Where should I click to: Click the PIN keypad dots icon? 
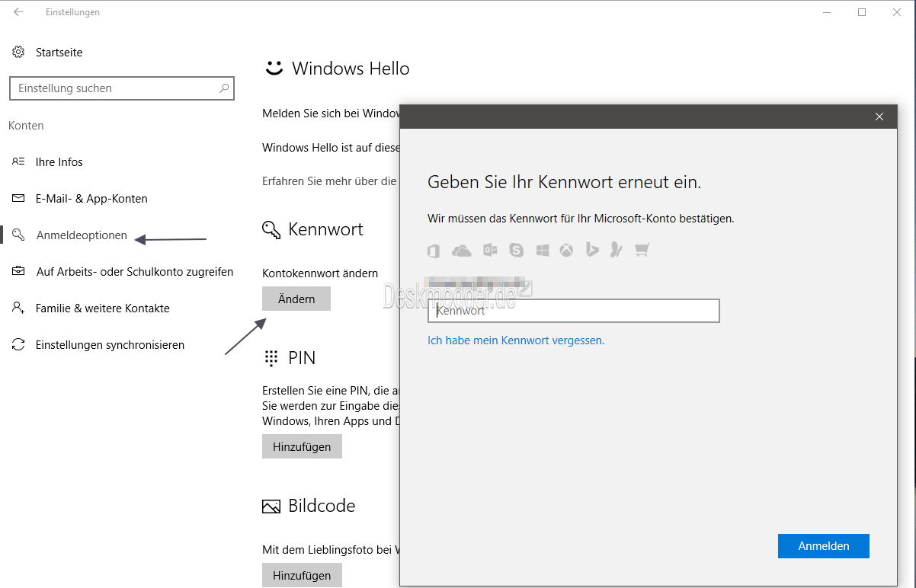pyautogui.click(x=271, y=358)
